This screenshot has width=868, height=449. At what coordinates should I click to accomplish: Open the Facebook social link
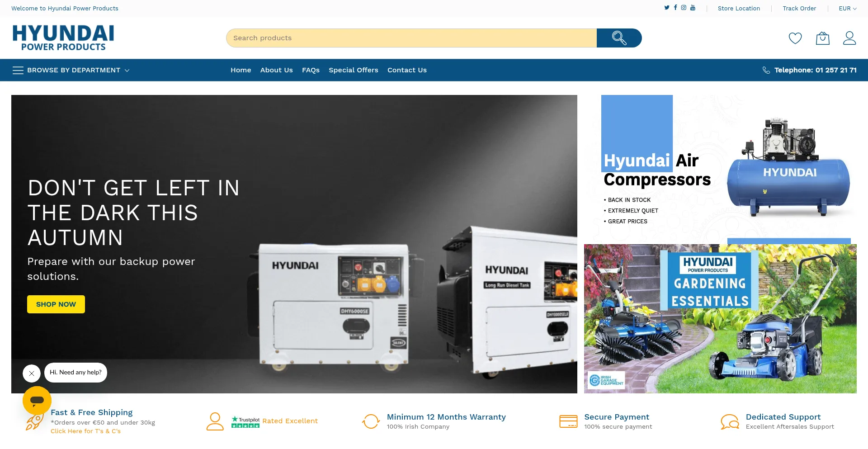pos(675,8)
